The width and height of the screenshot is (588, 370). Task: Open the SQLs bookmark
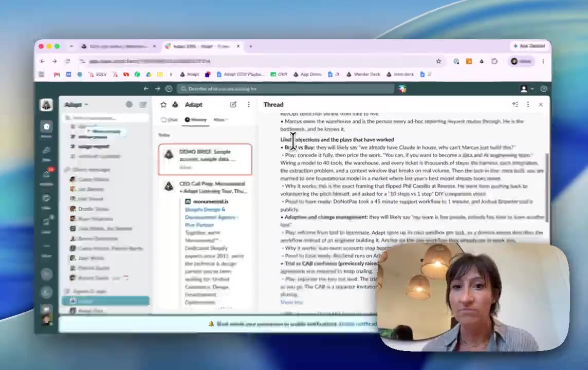pyautogui.click(x=98, y=74)
